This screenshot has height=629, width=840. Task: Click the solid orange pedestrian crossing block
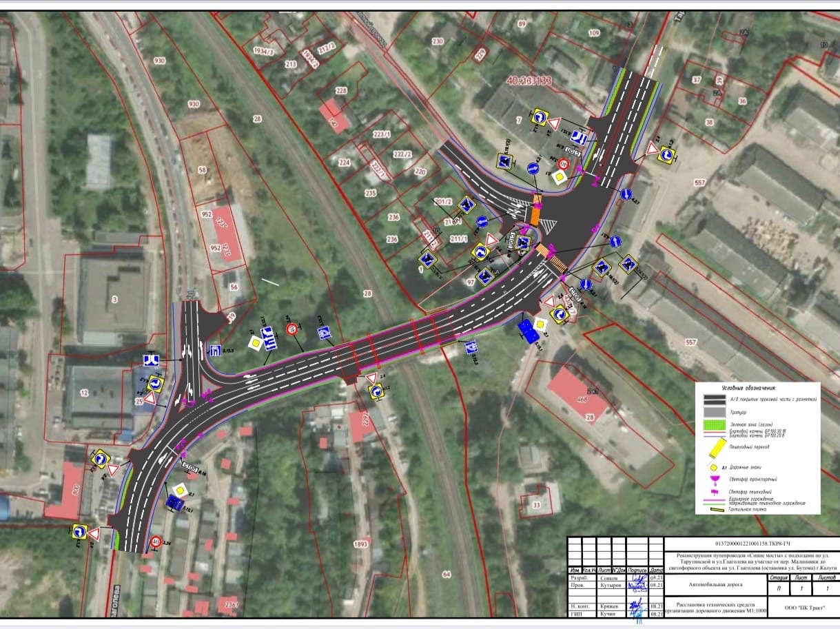click(535, 216)
